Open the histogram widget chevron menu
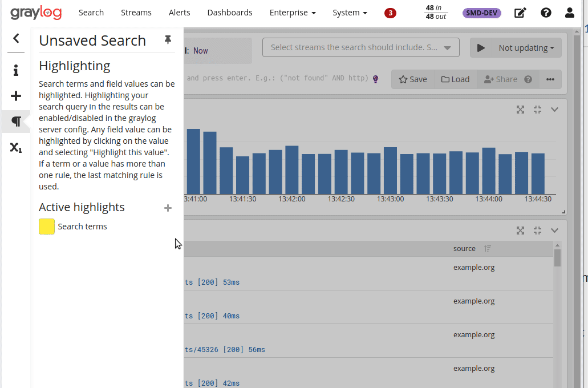588x388 pixels. coord(554,110)
